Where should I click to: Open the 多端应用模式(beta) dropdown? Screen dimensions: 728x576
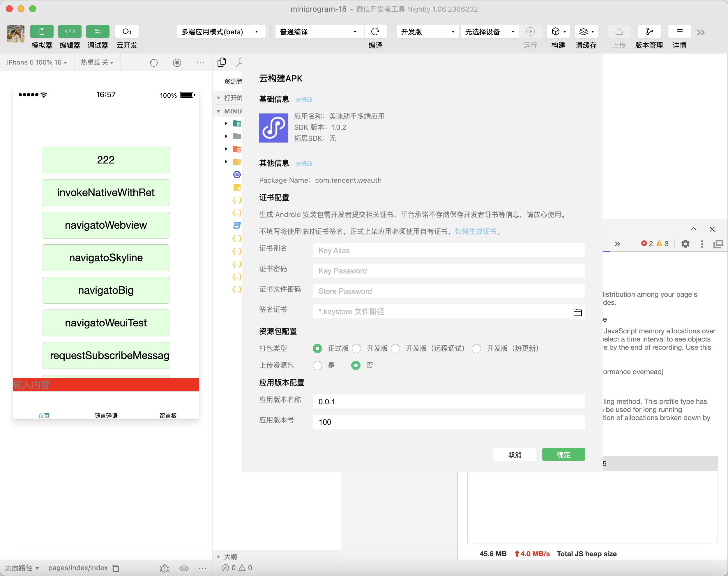220,32
